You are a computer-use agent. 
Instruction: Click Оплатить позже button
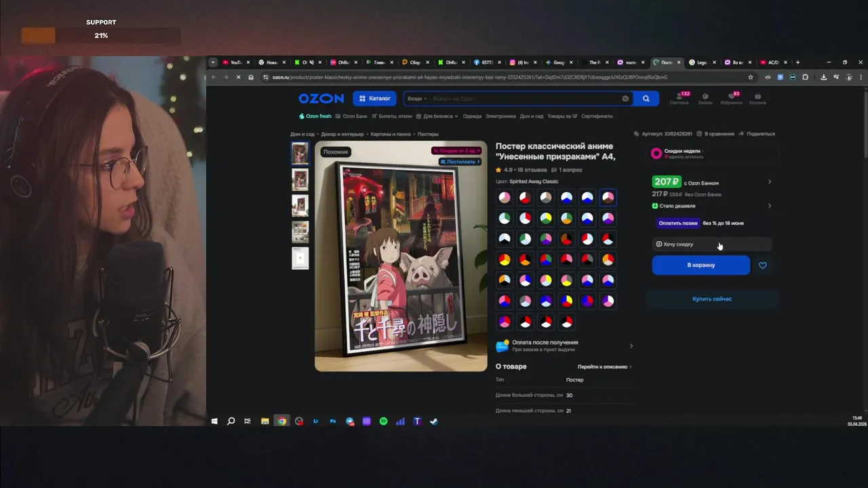pyautogui.click(x=678, y=223)
